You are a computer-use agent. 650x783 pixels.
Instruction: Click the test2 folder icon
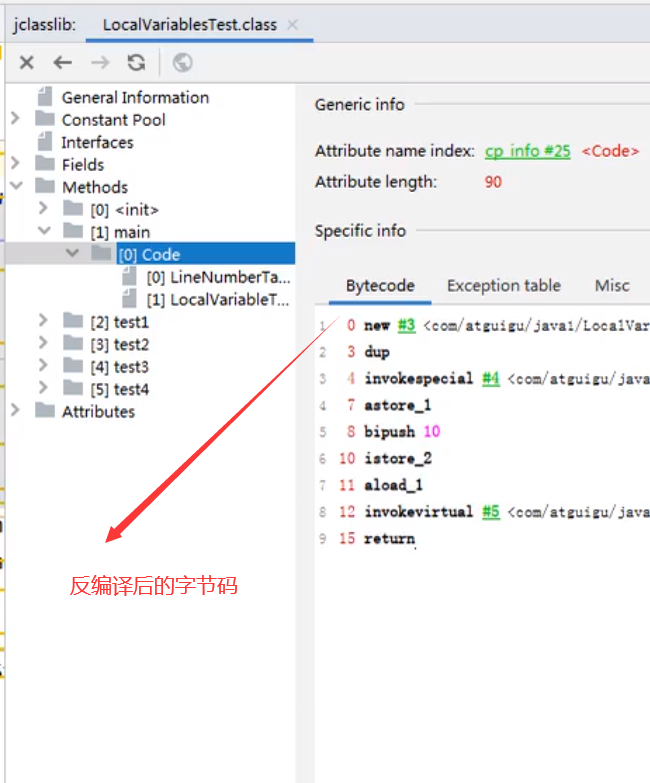pyautogui.click(x=73, y=344)
